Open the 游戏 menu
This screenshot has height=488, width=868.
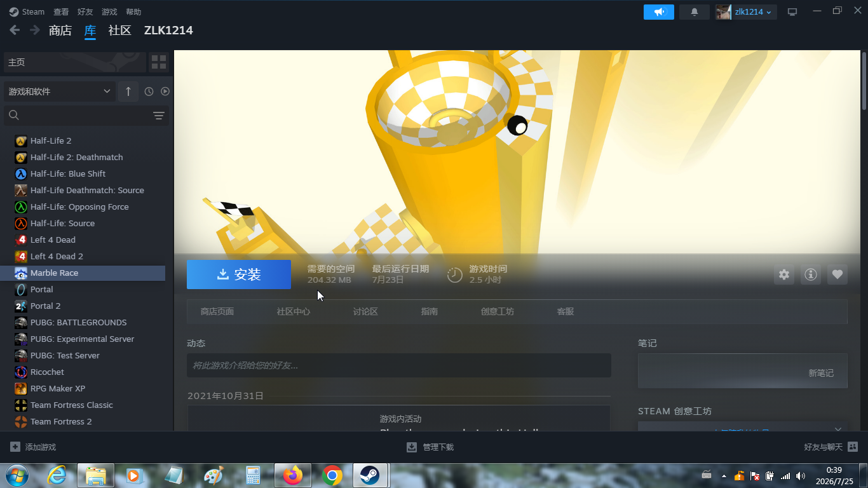click(x=109, y=11)
